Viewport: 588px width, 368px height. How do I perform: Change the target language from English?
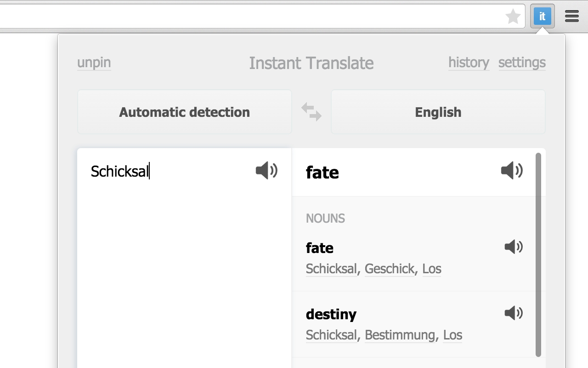click(438, 112)
